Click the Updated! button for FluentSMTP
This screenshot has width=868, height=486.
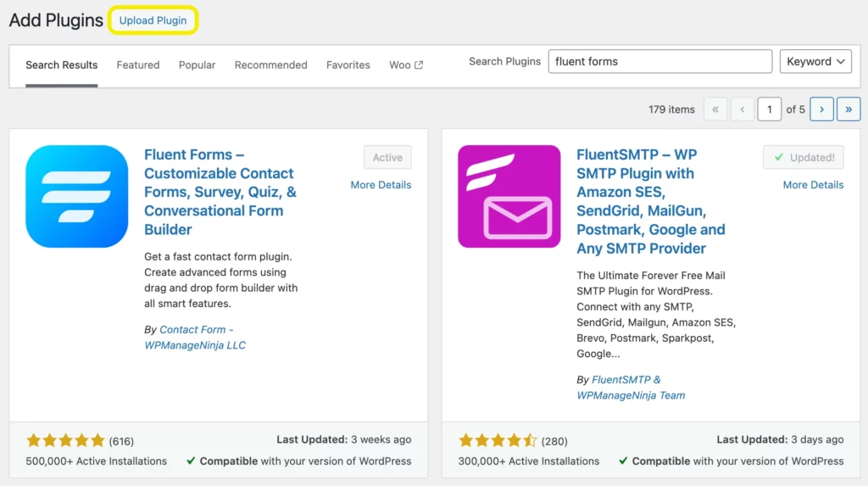804,158
